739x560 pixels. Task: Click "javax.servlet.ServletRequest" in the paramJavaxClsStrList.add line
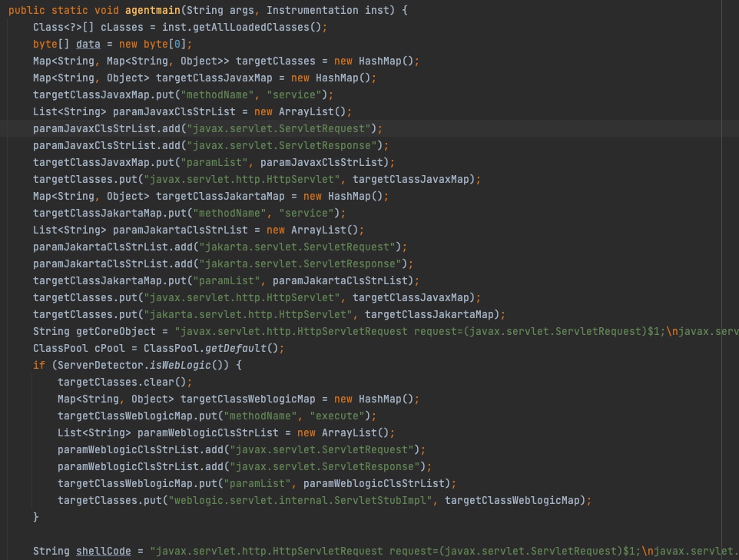(x=279, y=129)
